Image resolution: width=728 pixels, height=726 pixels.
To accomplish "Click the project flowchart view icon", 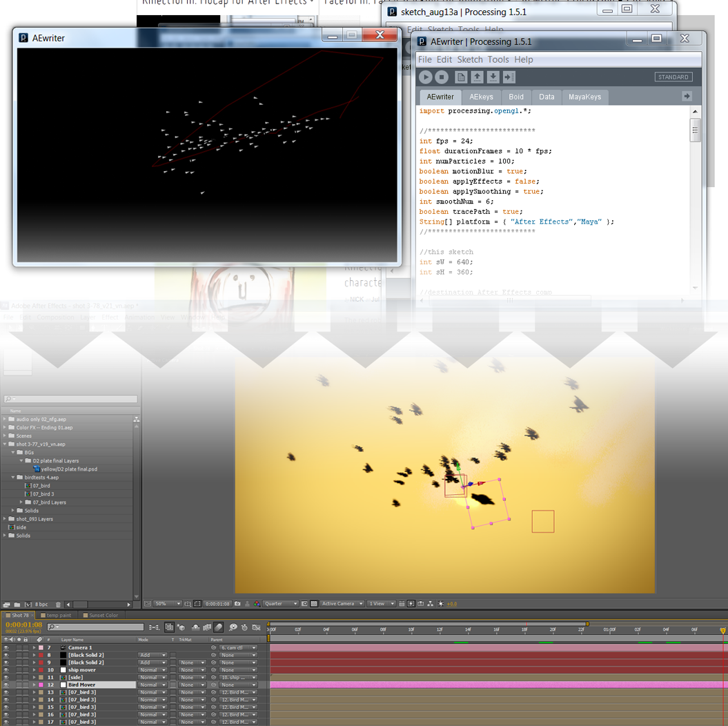I will click(137, 419).
